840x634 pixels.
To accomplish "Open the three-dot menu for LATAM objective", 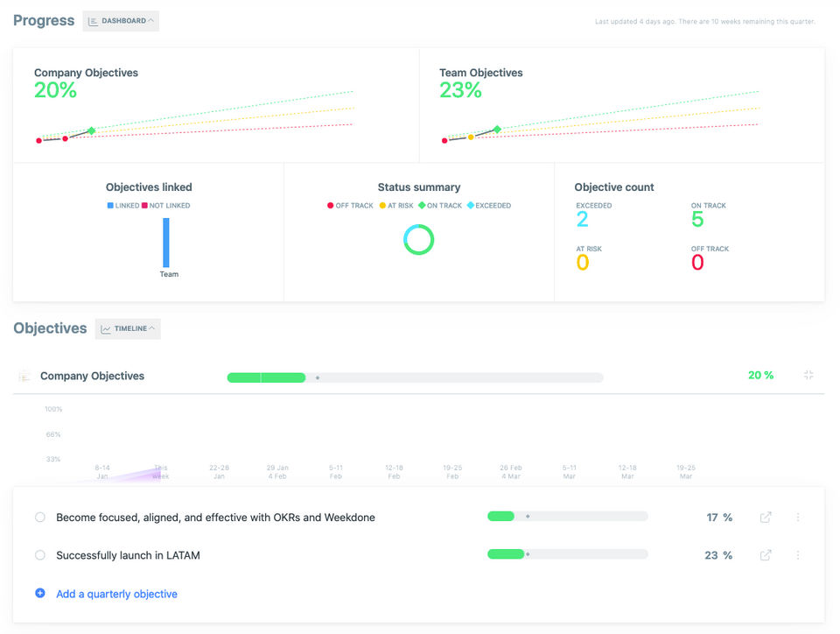I will click(x=798, y=555).
